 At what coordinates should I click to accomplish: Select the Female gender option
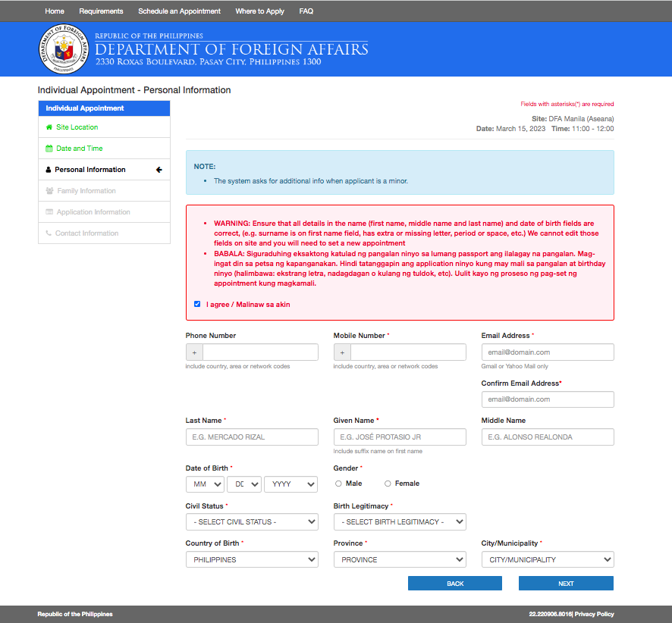[388, 484]
